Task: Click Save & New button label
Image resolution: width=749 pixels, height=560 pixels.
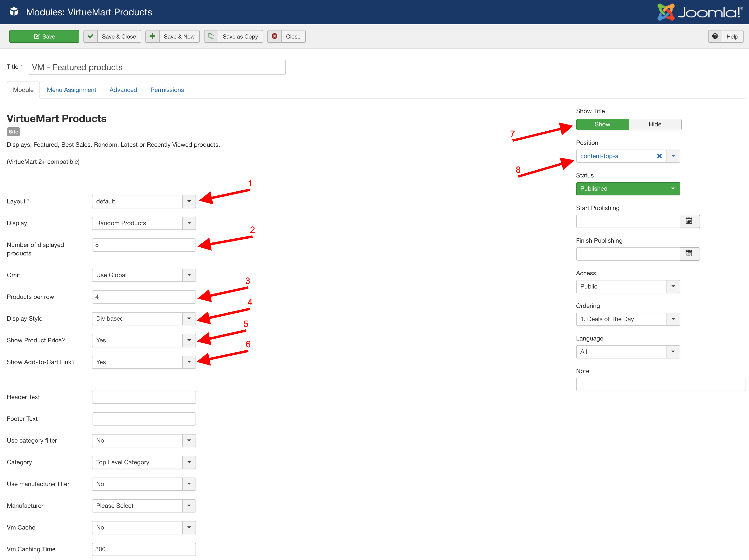Action: tap(179, 37)
